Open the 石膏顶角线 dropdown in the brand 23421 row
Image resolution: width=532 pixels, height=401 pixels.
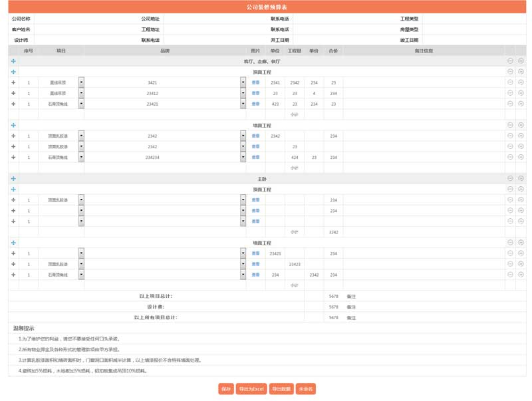[81, 104]
